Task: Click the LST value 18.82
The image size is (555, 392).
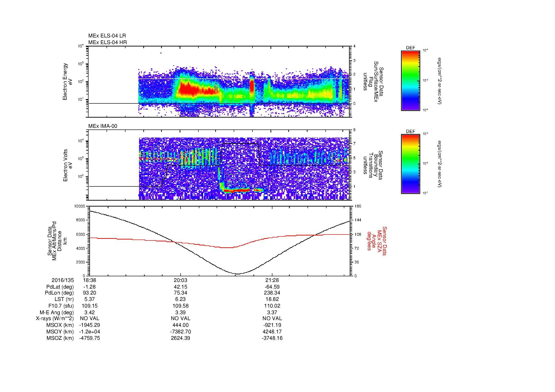Action: (x=272, y=299)
